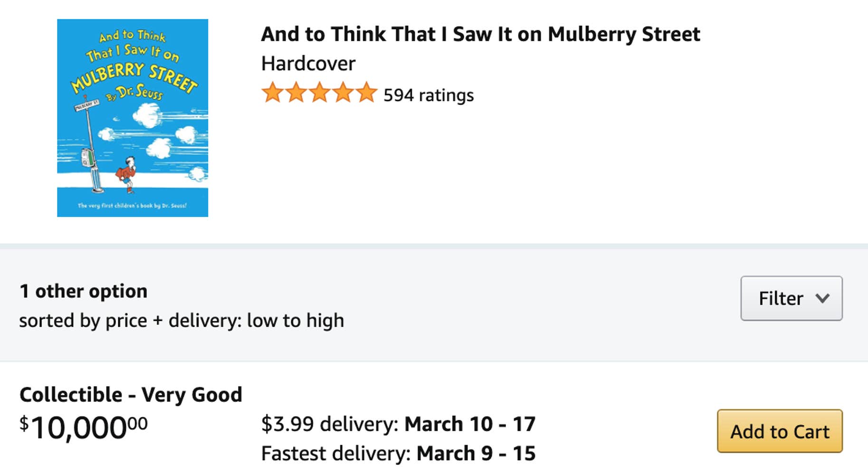Click the fourth orange rating star

(343, 93)
